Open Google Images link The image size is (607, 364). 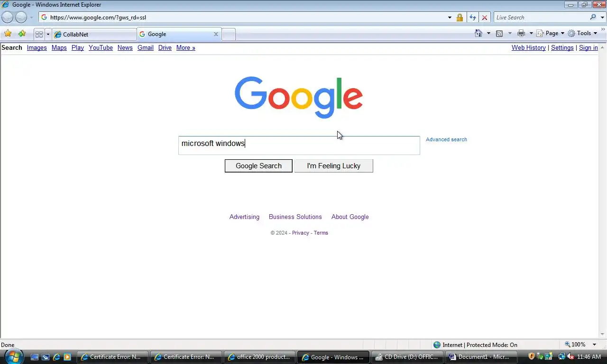coord(37,47)
